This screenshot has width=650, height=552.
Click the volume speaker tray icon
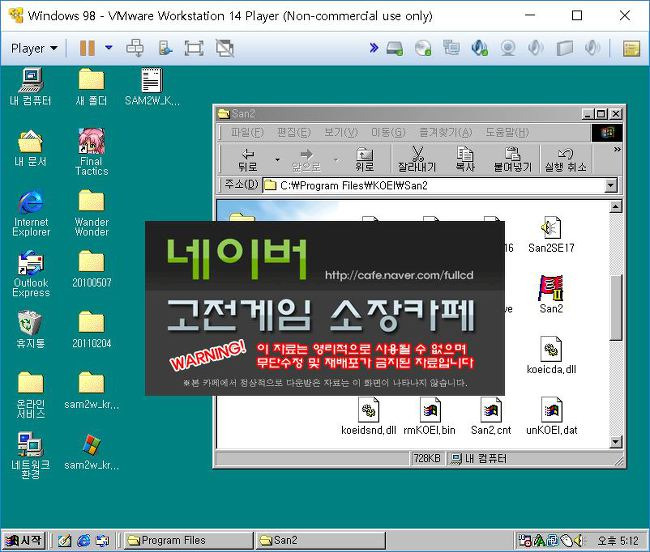578,540
